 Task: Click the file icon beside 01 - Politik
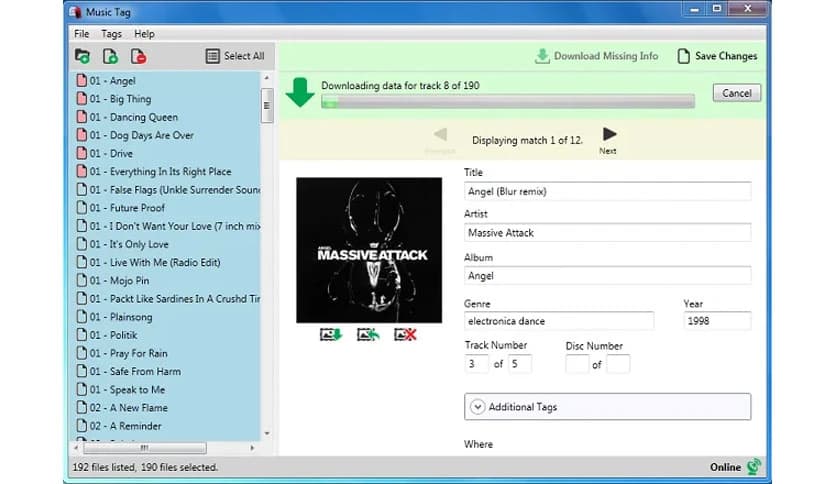pos(82,335)
